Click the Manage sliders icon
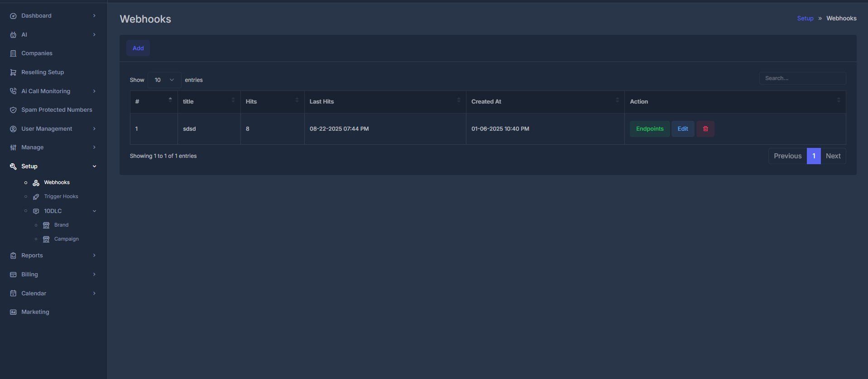Screen dimensions: 868x379 click(x=13, y=147)
